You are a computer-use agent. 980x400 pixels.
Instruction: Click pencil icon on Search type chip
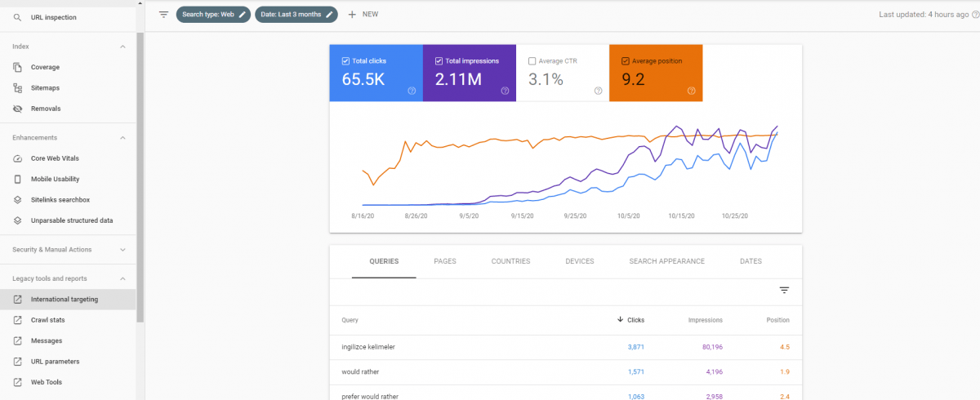pyautogui.click(x=242, y=14)
